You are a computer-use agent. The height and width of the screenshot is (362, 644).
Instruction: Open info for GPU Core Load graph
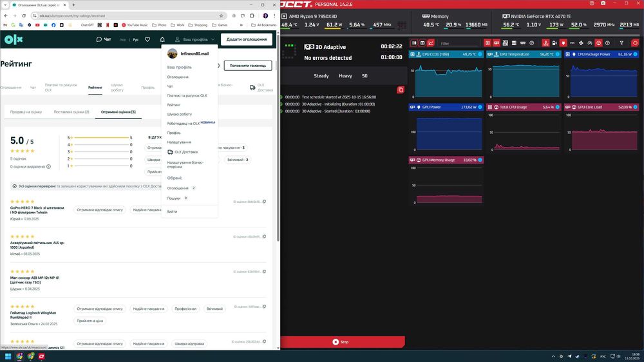tap(635, 107)
